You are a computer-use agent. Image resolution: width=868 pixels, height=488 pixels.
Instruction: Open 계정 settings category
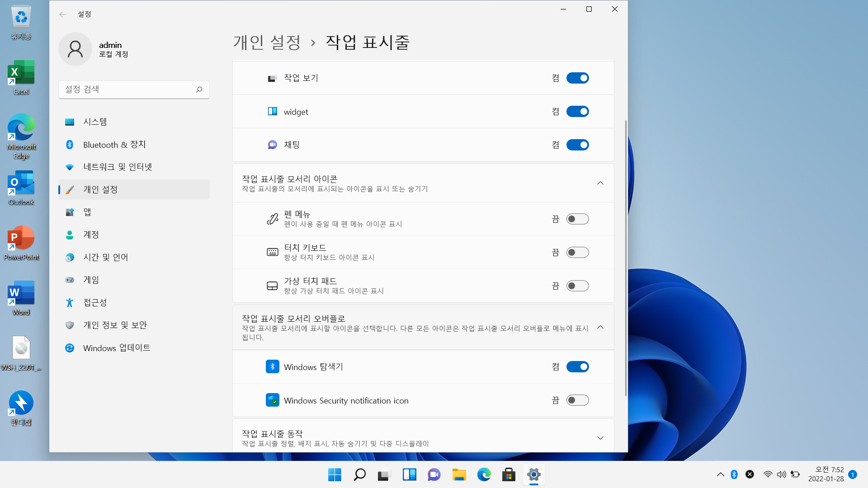(134, 235)
